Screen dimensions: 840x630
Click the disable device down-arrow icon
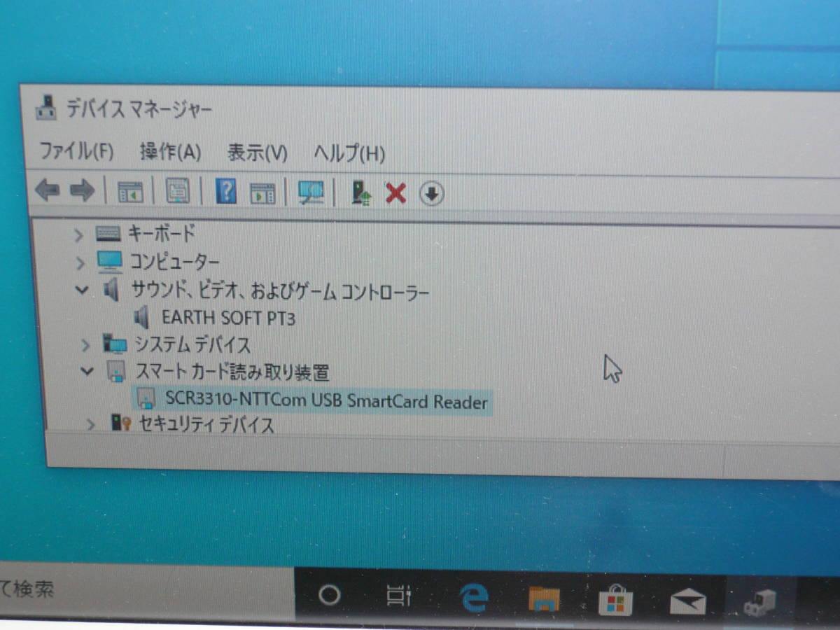(432, 193)
